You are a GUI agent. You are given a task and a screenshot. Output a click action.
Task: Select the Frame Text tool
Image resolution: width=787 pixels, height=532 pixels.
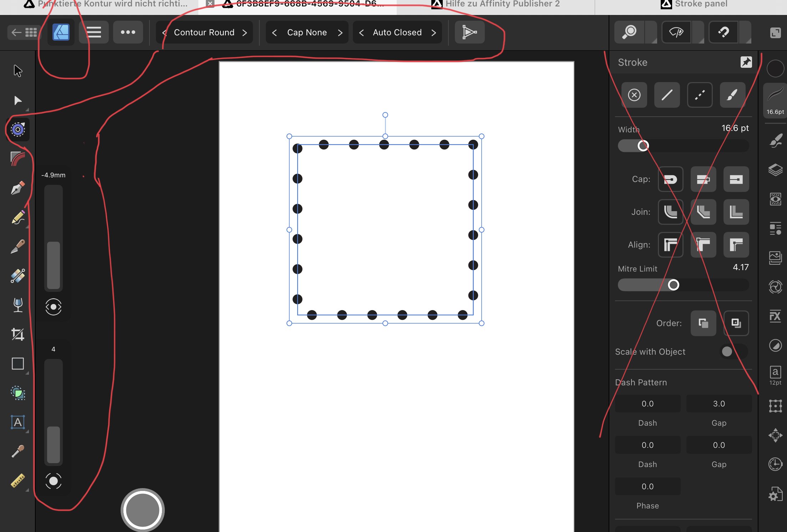point(18,422)
